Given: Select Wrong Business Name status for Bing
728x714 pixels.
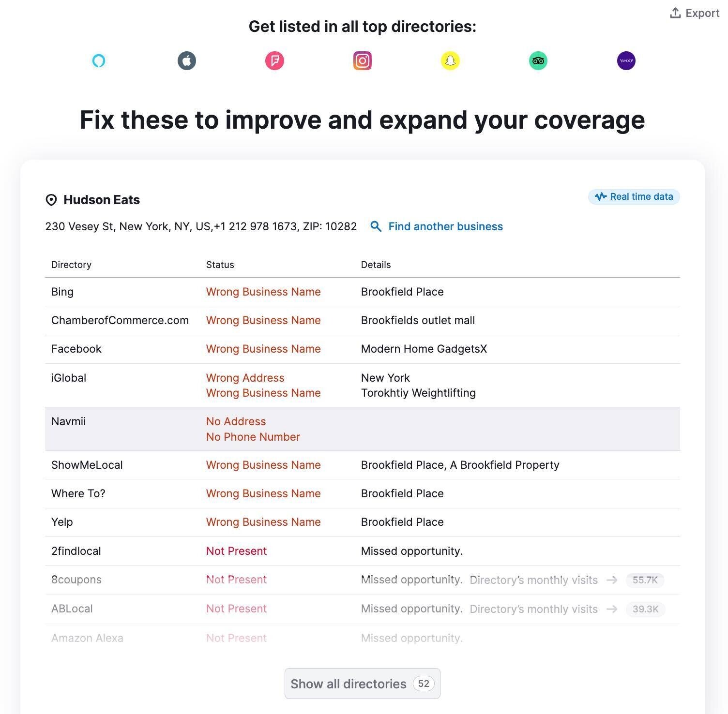Looking at the screenshot, I should (263, 291).
